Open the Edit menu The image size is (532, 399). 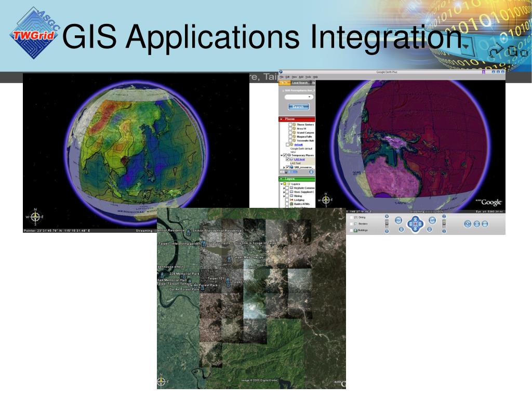[288, 77]
